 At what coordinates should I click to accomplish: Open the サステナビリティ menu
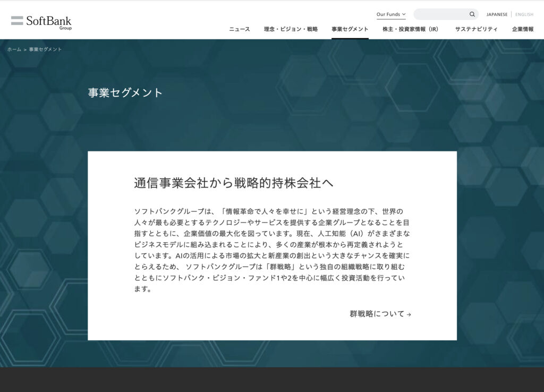pyautogui.click(x=477, y=29)
